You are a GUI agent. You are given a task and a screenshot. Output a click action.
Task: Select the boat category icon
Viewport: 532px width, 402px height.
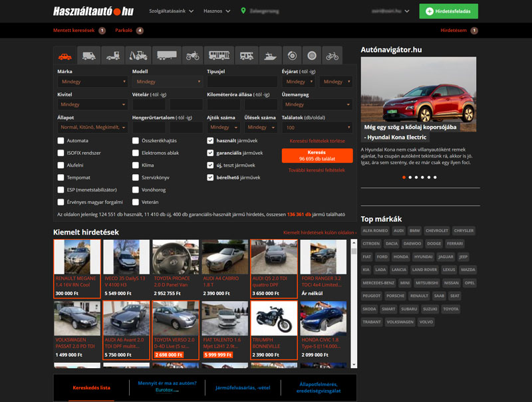click(270, 56)
